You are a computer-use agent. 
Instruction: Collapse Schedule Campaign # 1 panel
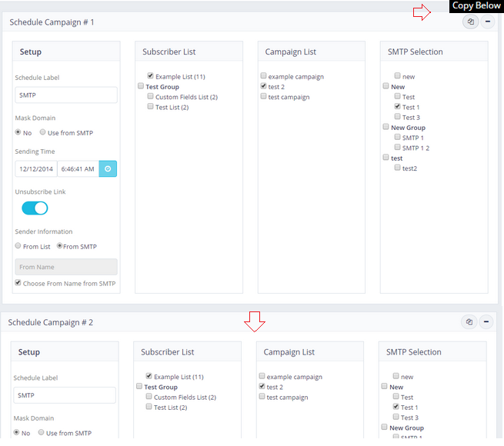click(487, 22)
